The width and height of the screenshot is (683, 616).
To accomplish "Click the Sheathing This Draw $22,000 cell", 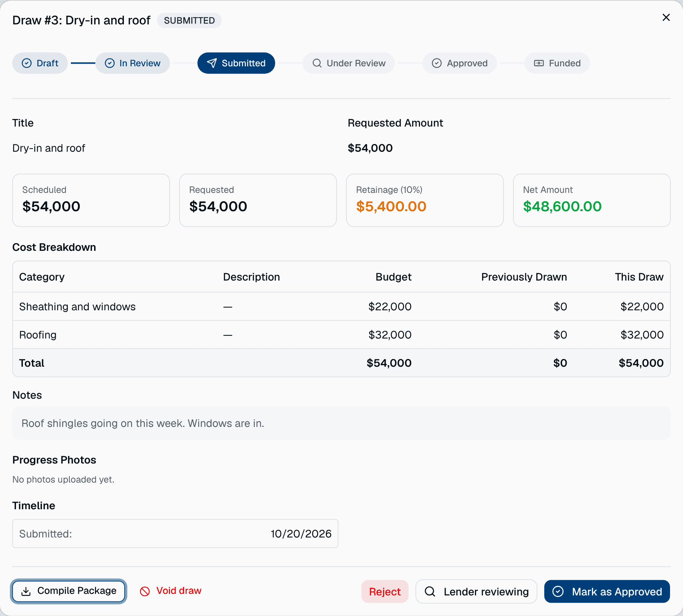I will pyautogui.click(x=642, y=306).
